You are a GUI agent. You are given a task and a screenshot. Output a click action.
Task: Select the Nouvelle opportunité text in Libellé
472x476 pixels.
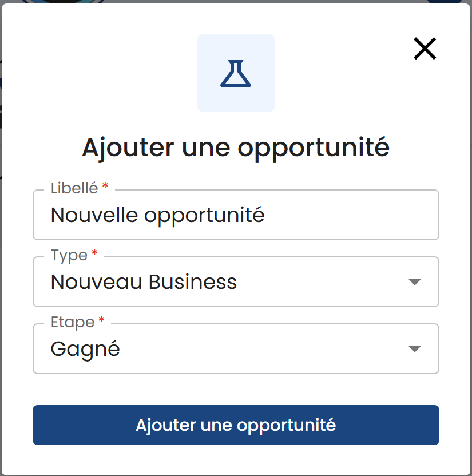157,215
